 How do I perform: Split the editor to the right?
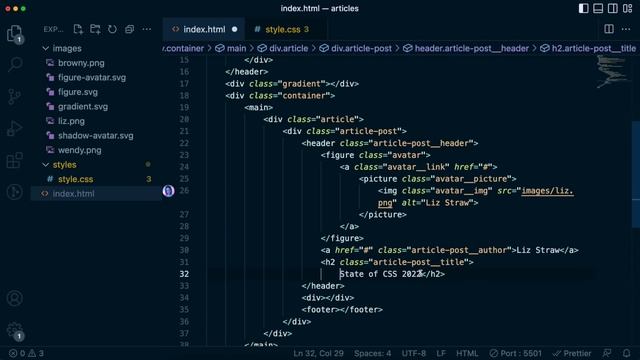pyautogui.click(x=609, y=29)
